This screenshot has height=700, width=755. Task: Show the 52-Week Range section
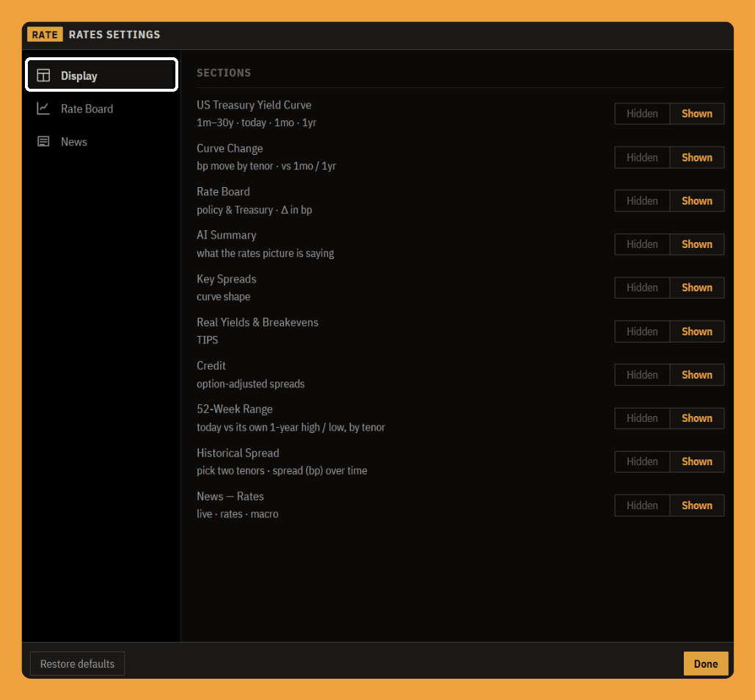point(697,418)
